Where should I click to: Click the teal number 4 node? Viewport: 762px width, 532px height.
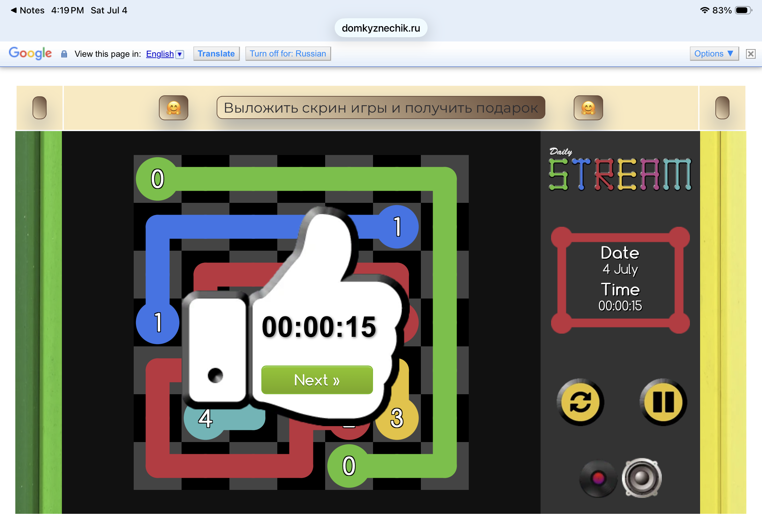[205, 418]
